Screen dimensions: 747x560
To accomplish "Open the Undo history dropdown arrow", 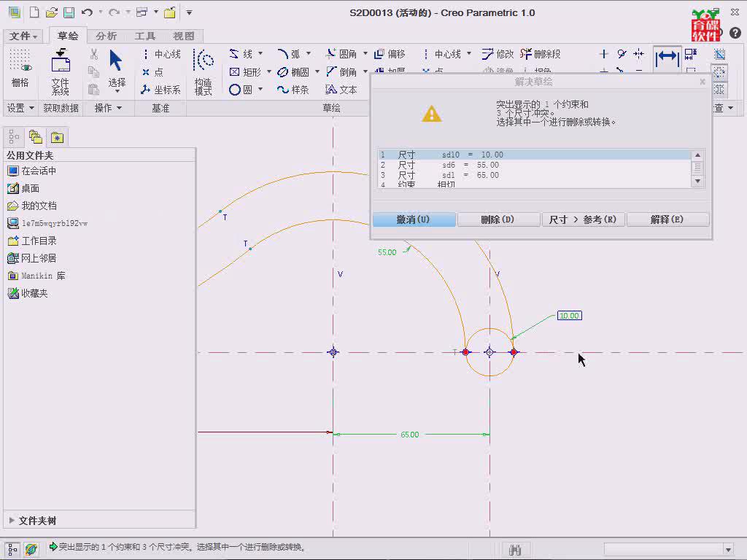I will 101,12.
